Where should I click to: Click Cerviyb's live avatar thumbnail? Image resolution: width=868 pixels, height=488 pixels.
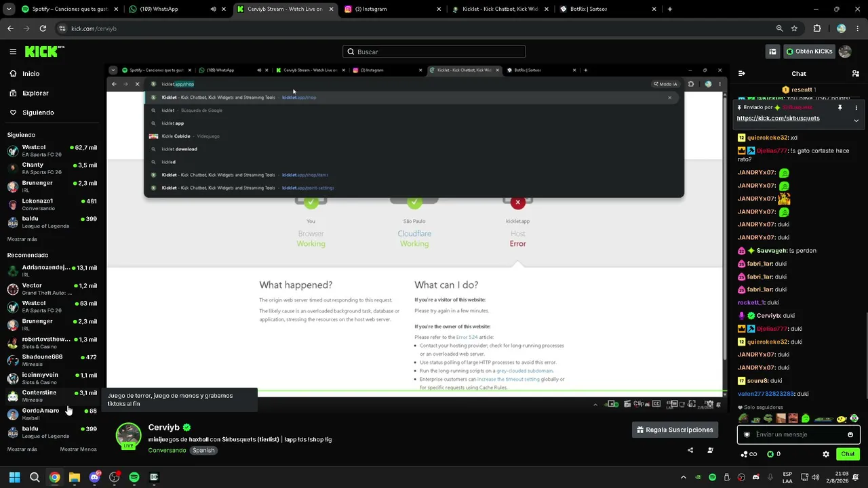(x=128, y=436)
